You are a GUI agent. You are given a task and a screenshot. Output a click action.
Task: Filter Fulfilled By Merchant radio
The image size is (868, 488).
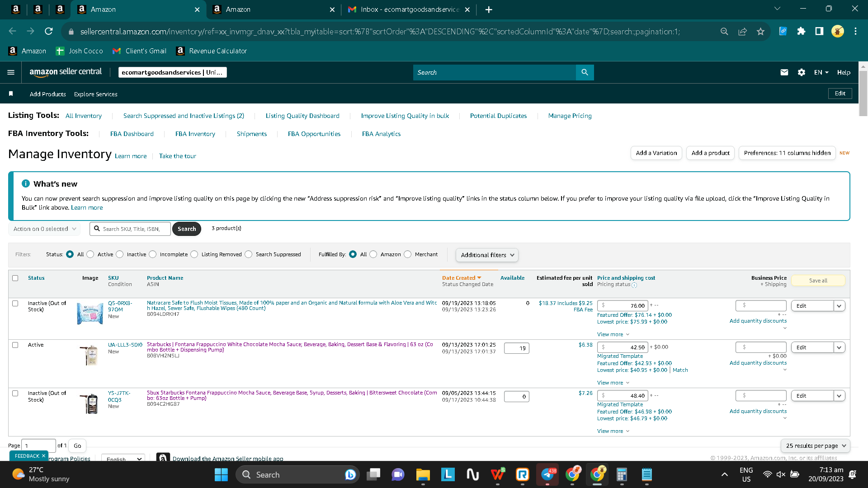pyautogui.click(x=408, y=254)
